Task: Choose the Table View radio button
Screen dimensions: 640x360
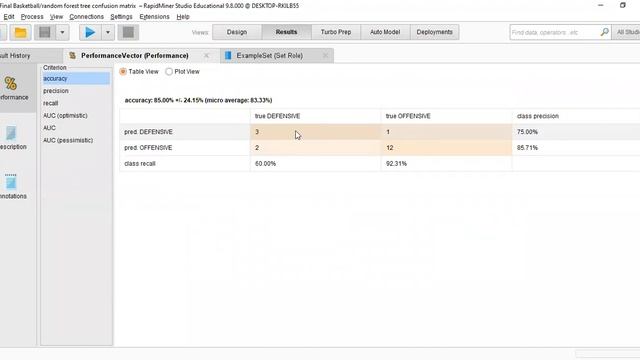Action: (x=123, y=71)
